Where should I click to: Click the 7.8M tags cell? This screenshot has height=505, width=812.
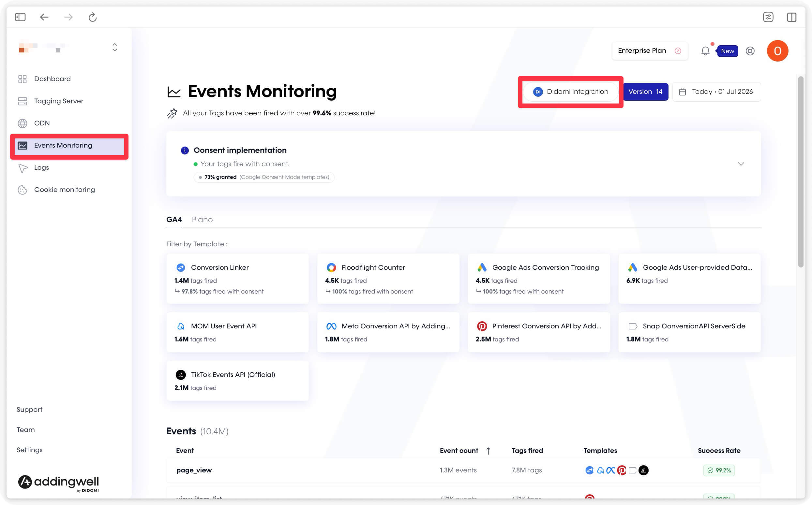point(527,470)
